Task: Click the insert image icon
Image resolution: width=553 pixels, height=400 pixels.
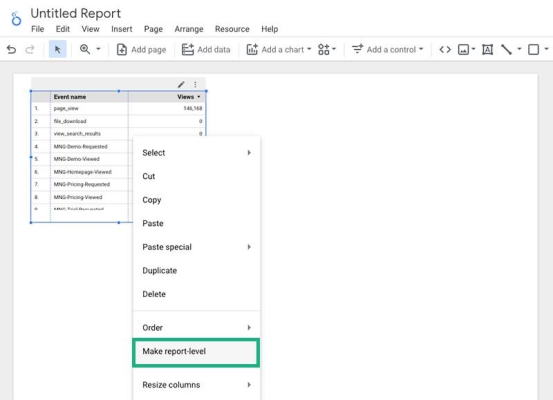Action: pos(463,49)
